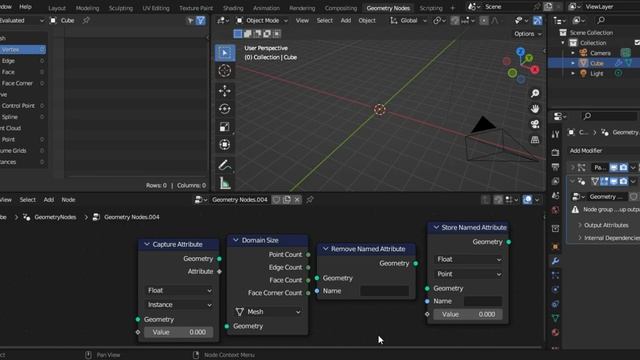Select the Rotate tool in viewport toolbar
This screenshot has width=640, height=360.
point(224,109)
